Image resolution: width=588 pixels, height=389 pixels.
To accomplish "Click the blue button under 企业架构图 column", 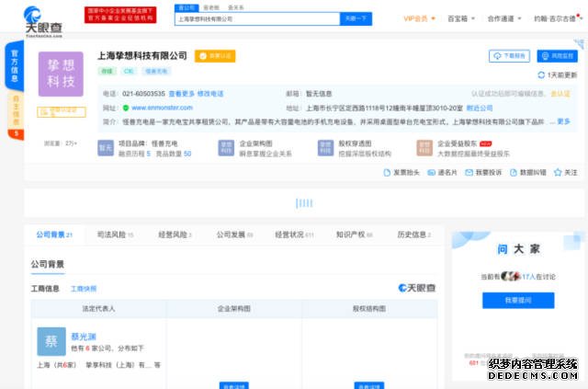I will tap(234, 385).
